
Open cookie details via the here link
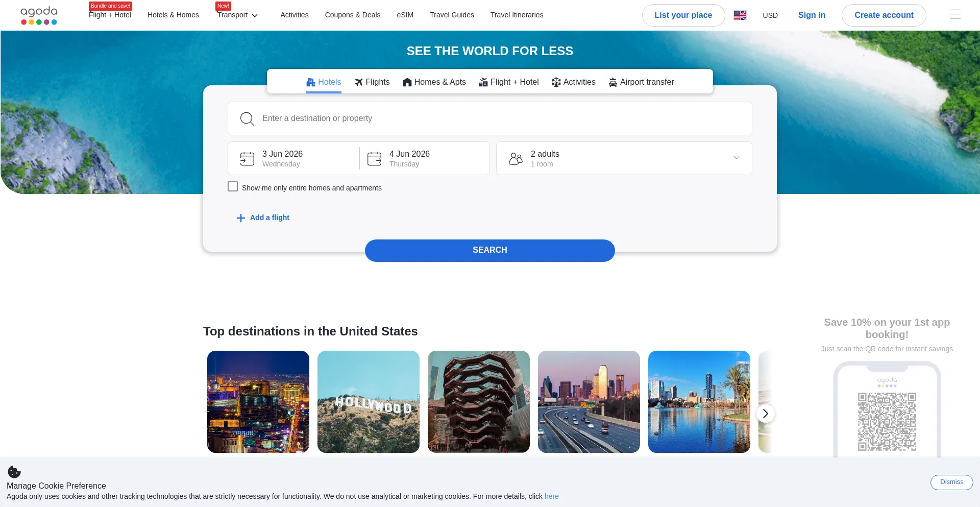pos(551,496)
